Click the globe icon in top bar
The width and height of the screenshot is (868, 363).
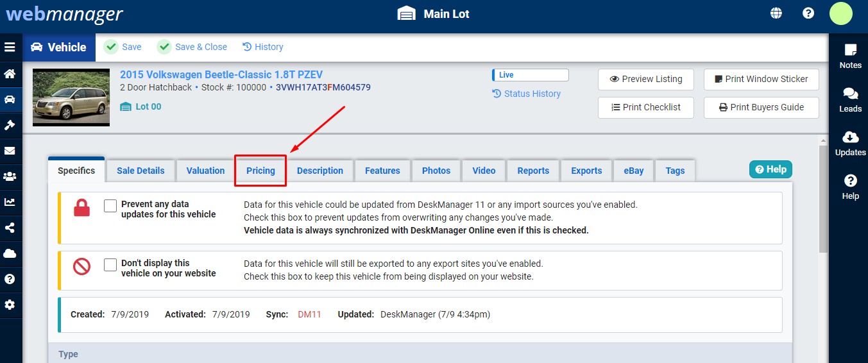tap(776, 13)
